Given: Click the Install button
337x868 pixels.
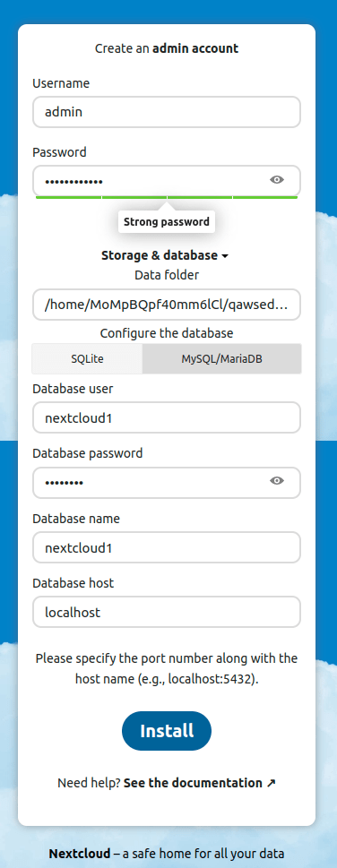Looking at the screenshot, I should pos(167,731).
